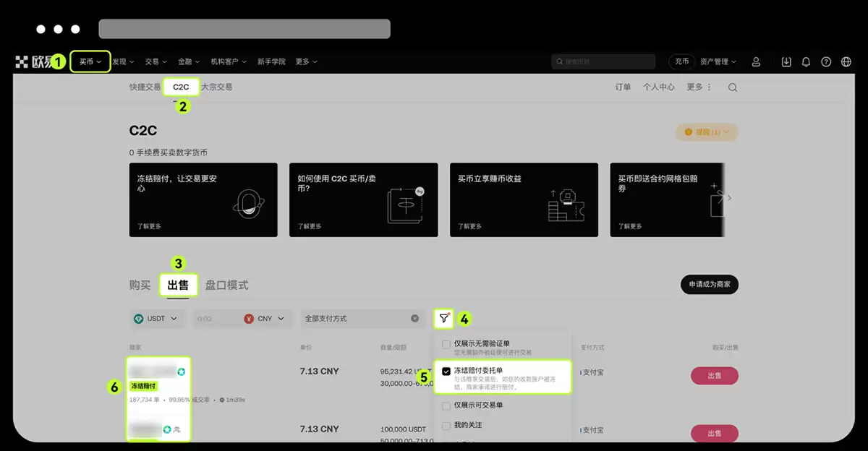The width and height of the screenshot is (868, 451).
Task: Click the search magnifier near 更多
Action: click(x=732, y=87)
